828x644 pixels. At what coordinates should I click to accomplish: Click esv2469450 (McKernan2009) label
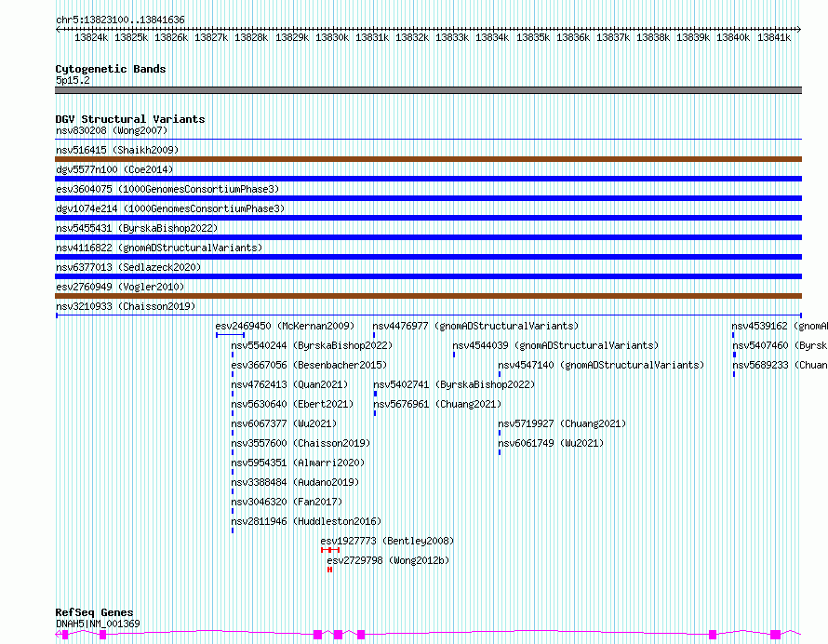tap(286, 326)
